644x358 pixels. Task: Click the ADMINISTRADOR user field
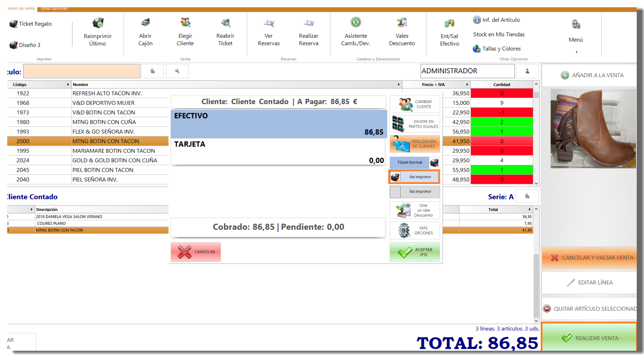(467, 71)
